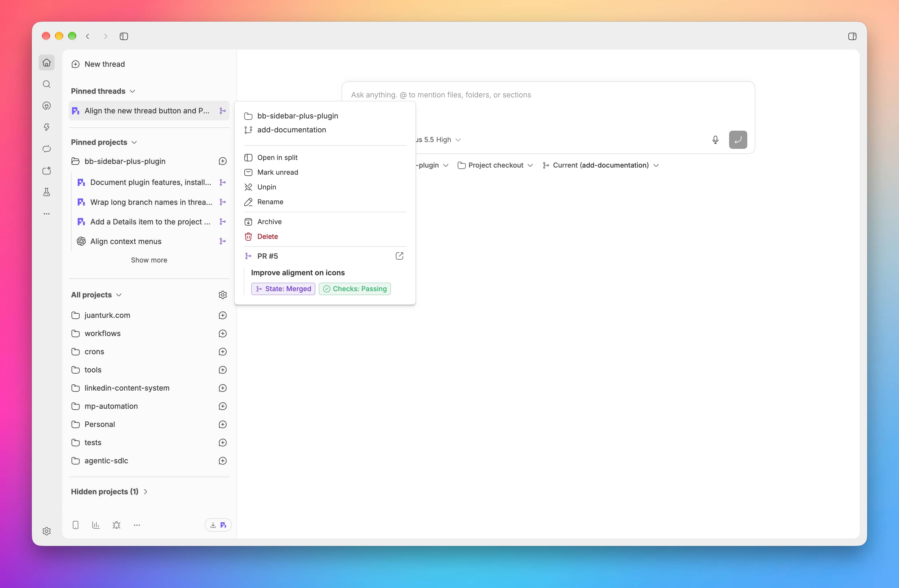Toggle the right side panel button
The height and width of the screenshot is (588, 899).
(852, 36)
